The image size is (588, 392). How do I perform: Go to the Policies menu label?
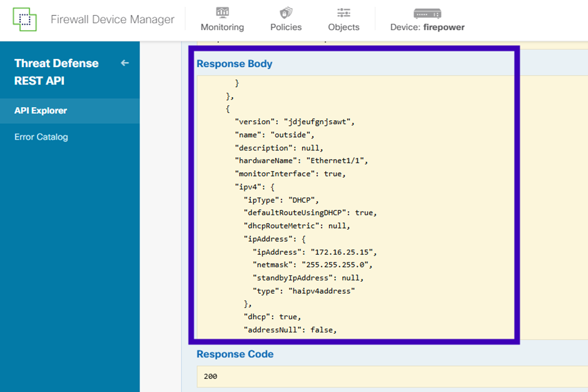pos(286,27)
